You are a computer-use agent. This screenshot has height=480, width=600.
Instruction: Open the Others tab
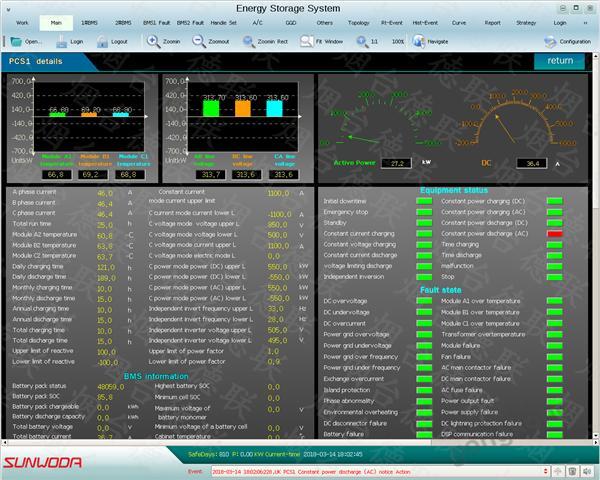[x=324, y=23]
